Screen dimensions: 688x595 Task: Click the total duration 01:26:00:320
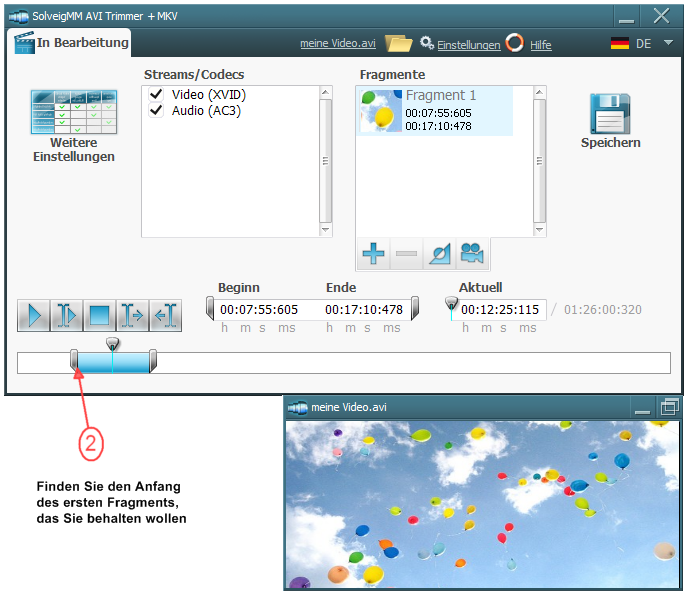click(602, 310)
